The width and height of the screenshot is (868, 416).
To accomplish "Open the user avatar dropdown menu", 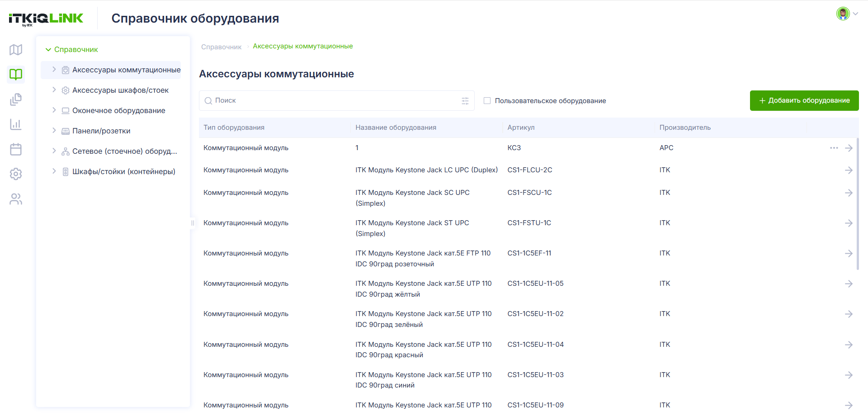I will (847, 14).
